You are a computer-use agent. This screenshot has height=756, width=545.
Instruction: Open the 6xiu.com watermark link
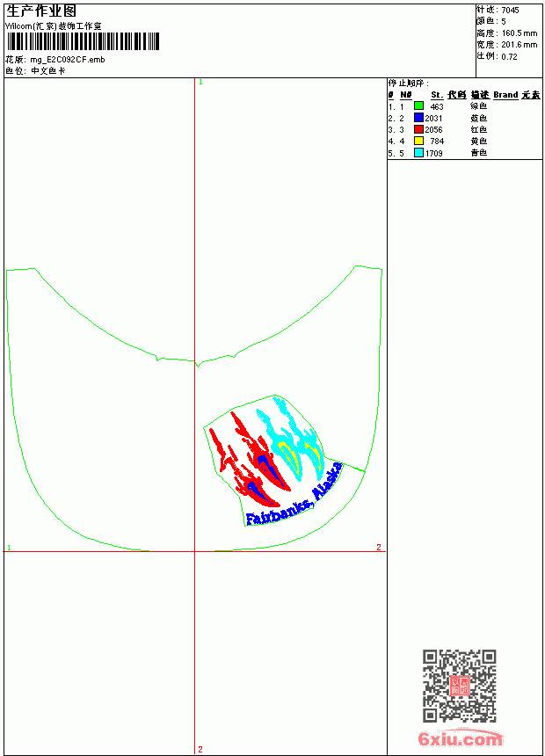coord(460,738)
